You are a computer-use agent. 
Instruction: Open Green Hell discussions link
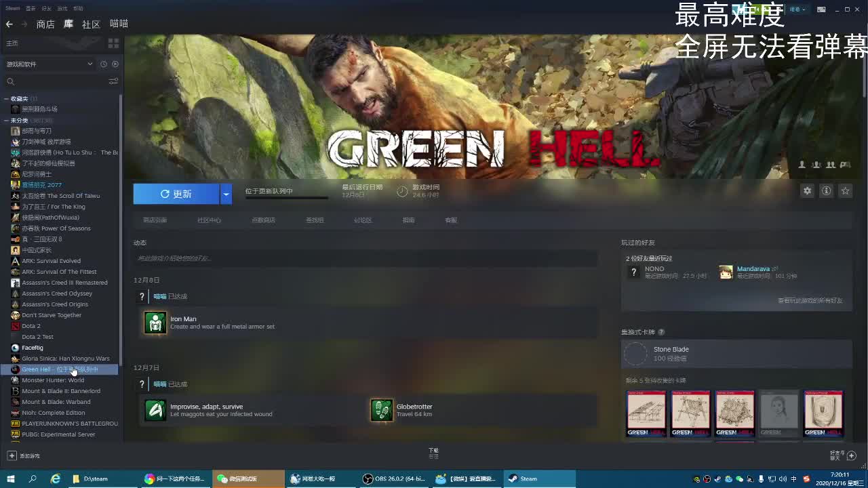[363, 220]
